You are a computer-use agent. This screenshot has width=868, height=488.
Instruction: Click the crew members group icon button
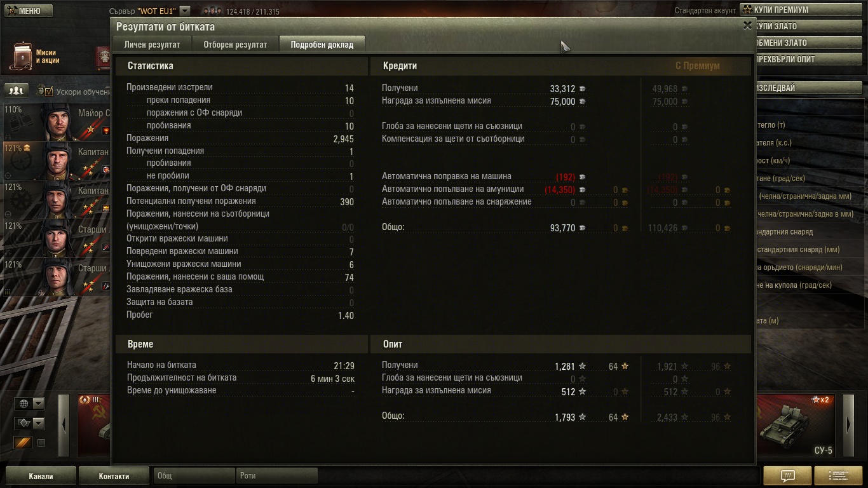point(17,91)
